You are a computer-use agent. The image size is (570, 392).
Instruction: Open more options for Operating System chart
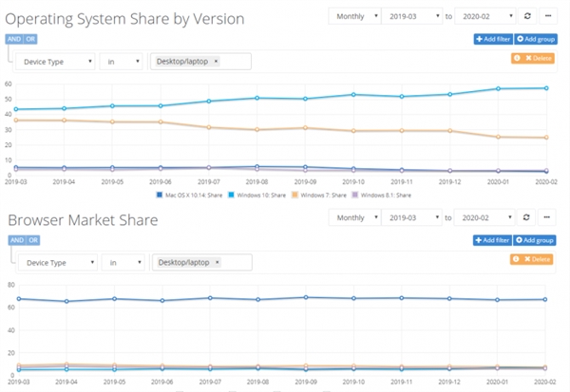tap(549, 16)
